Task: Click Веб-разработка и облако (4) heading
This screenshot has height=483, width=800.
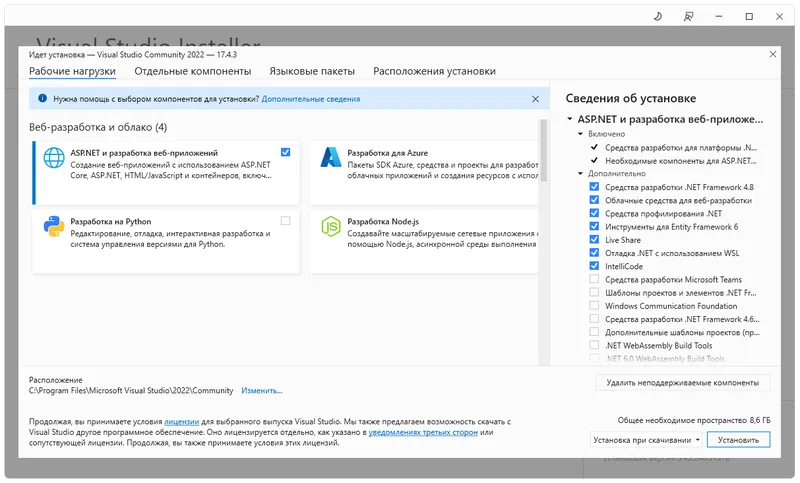Action: pyautogui.click(x=98, y=128)
